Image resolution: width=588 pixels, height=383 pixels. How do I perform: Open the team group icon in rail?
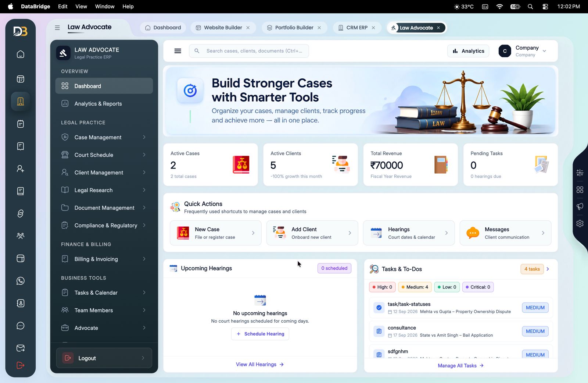click(21, 236)
